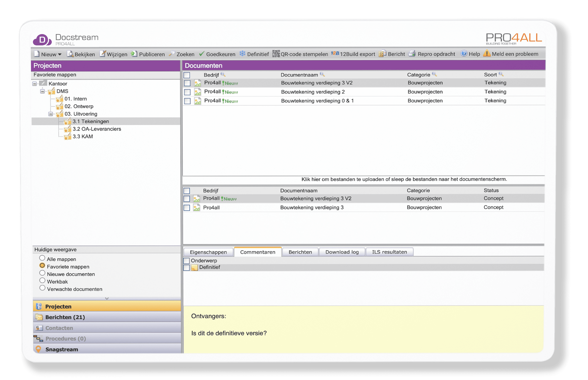The height and width of the screenshot is (380, 588).
Task: Click the Publiceren toolbar icon
Action: click(x=134, y=54)
